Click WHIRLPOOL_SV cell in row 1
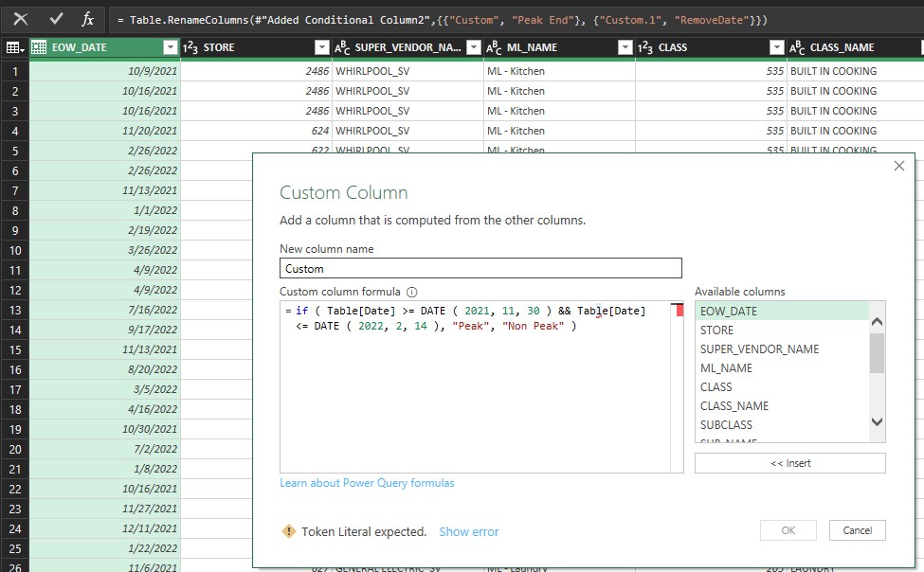This screenshot has height=572, width=924. tap(408, 71)
